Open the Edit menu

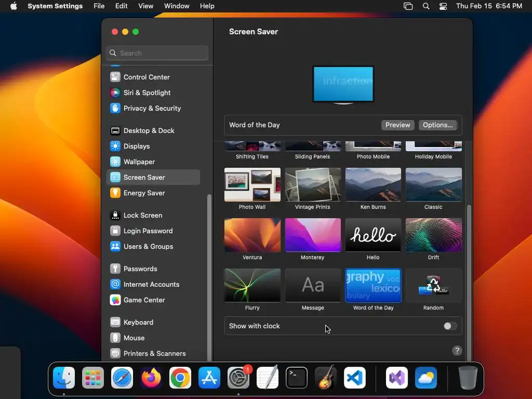(121, 6)
